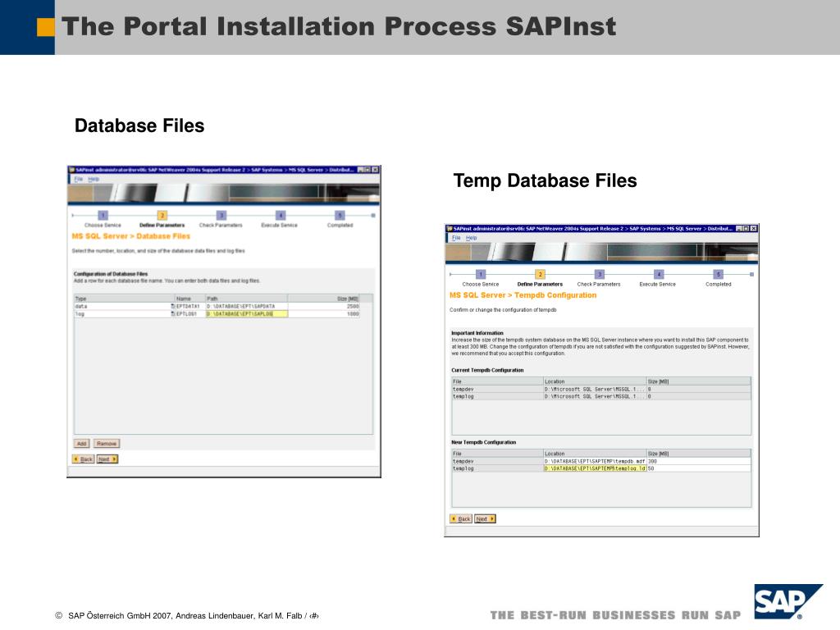Click highlighted new templog location field

(x=595, y=468)
